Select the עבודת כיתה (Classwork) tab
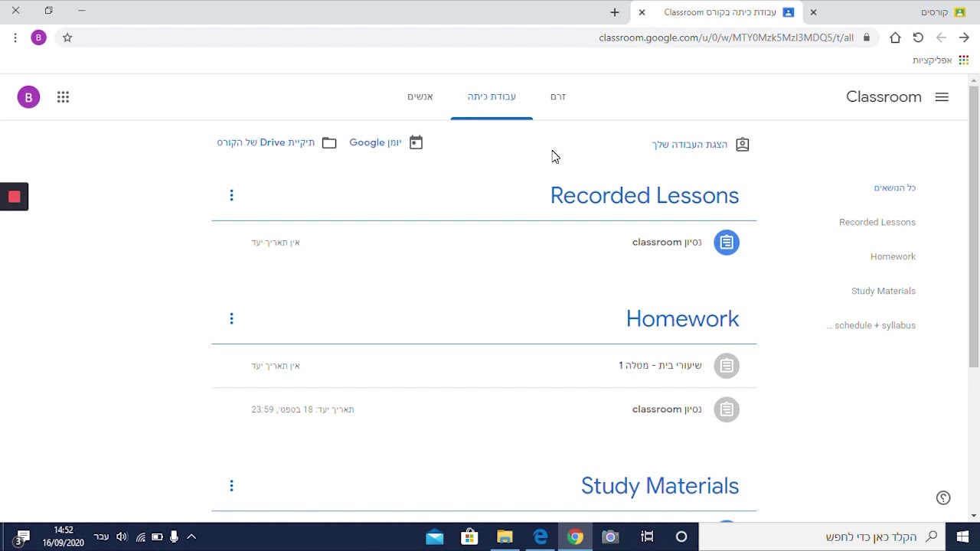The height and width of the screenshot is (551, 980). (x=492, y=96)
